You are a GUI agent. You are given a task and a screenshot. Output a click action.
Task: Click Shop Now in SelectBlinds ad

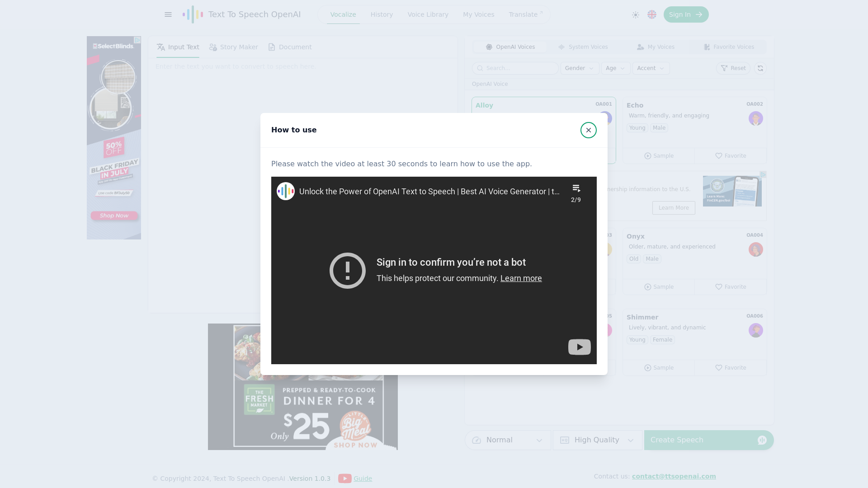coord(114,216)
